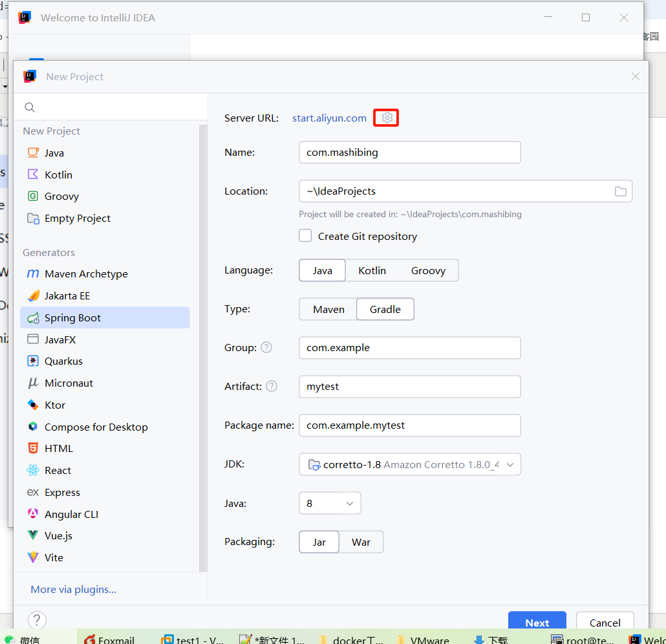This screenshot has width=666, height=644.
Task: Open the root@te terminal taskbar item
Action: pyautogui.click(x=583, y=639)
